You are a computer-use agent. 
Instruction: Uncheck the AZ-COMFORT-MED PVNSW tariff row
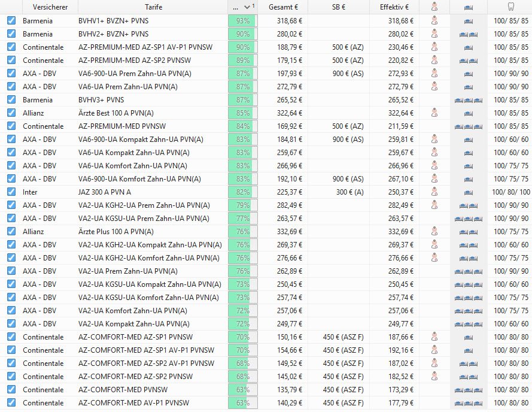(x=11, y=390)
